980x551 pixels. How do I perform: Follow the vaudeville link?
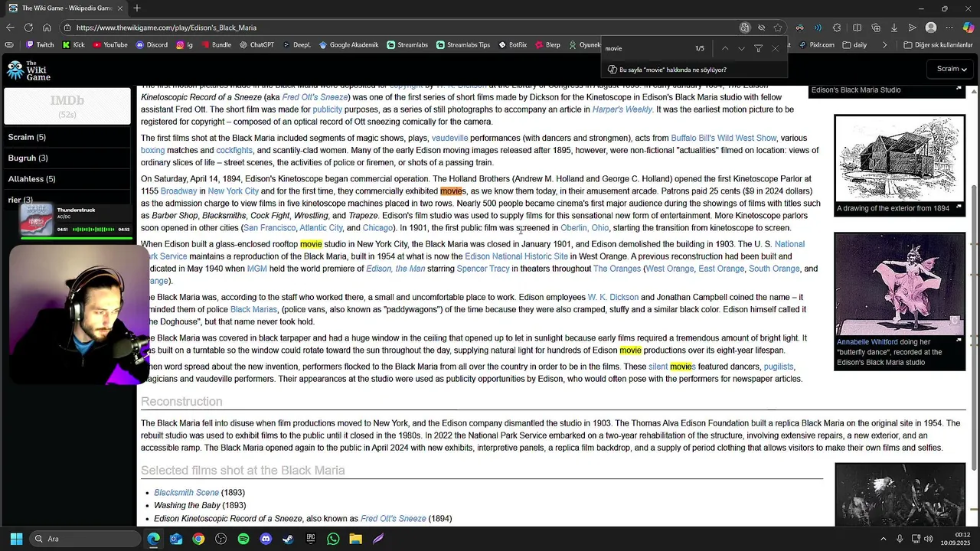pyautogui.click(x=449, y=139)
